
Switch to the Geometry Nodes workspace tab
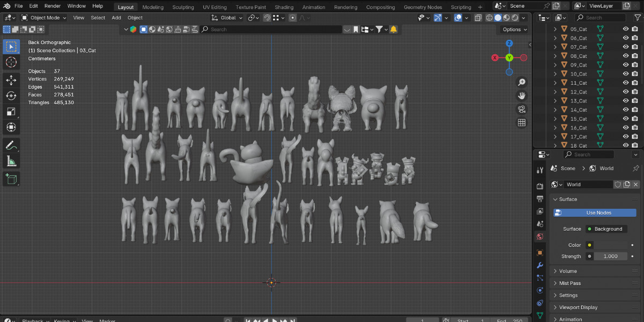(422, 7)
